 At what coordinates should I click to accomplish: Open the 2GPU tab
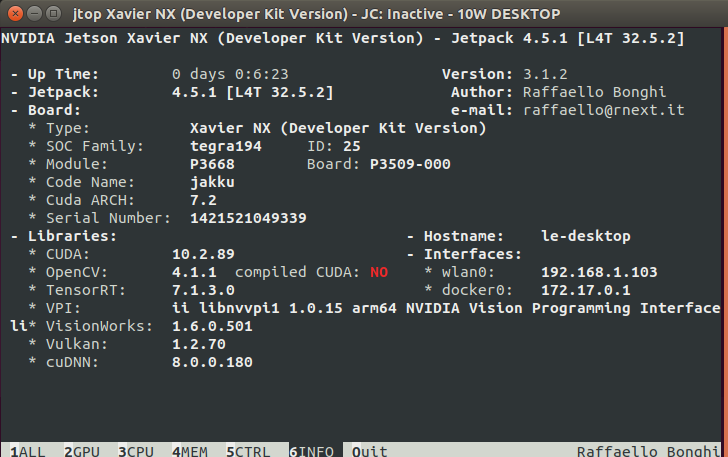tap(82, 451)
